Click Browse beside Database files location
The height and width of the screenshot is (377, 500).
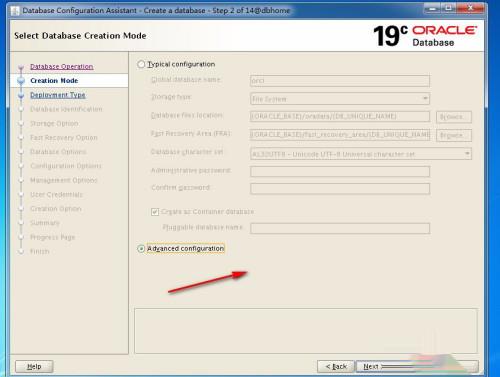point(454,117)
